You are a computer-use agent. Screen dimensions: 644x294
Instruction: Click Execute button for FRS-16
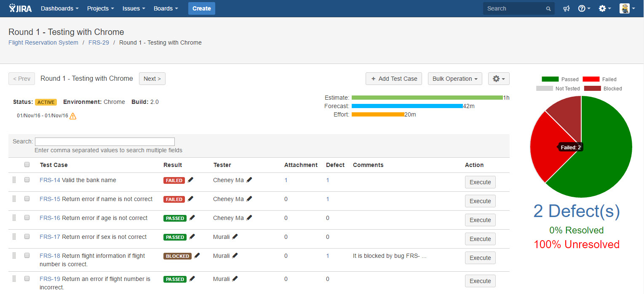[480, 220]
